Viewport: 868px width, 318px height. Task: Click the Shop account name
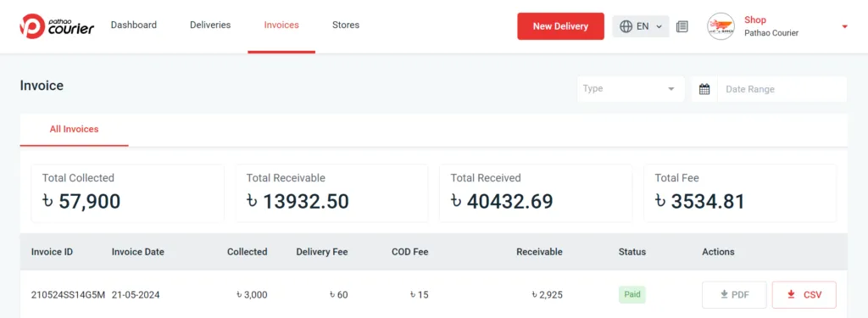click(755, 20)
